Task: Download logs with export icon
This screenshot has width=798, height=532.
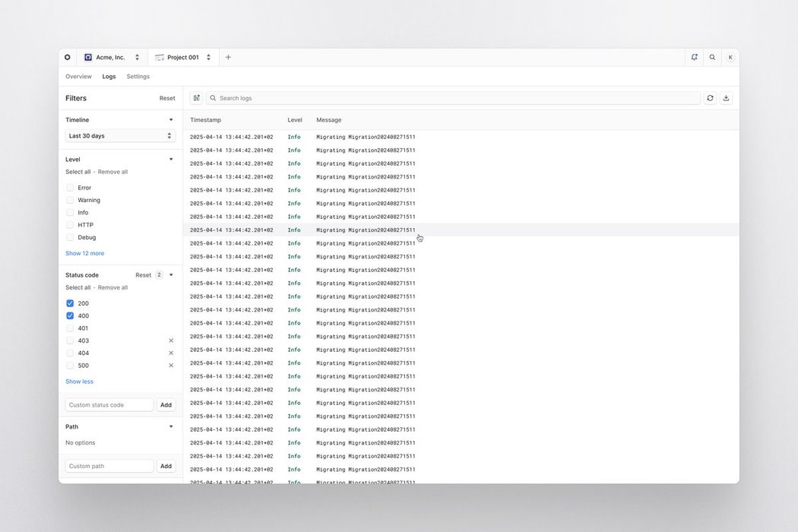Action: pos(727,98)
